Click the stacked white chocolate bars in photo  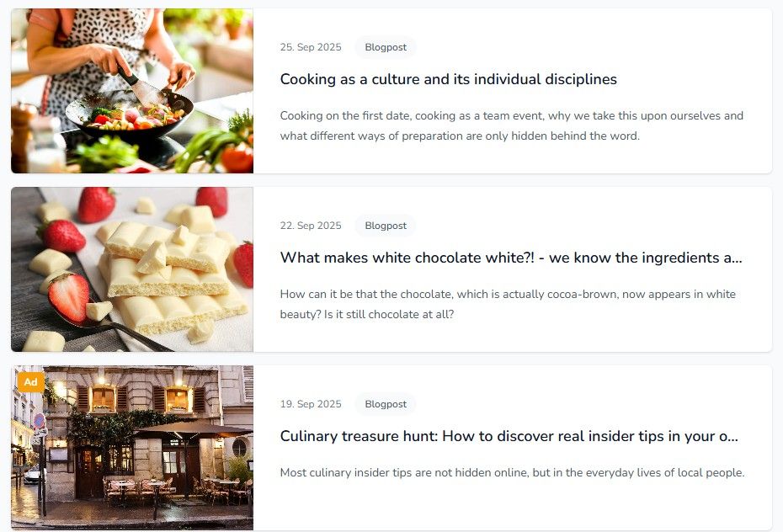(173, 279)
